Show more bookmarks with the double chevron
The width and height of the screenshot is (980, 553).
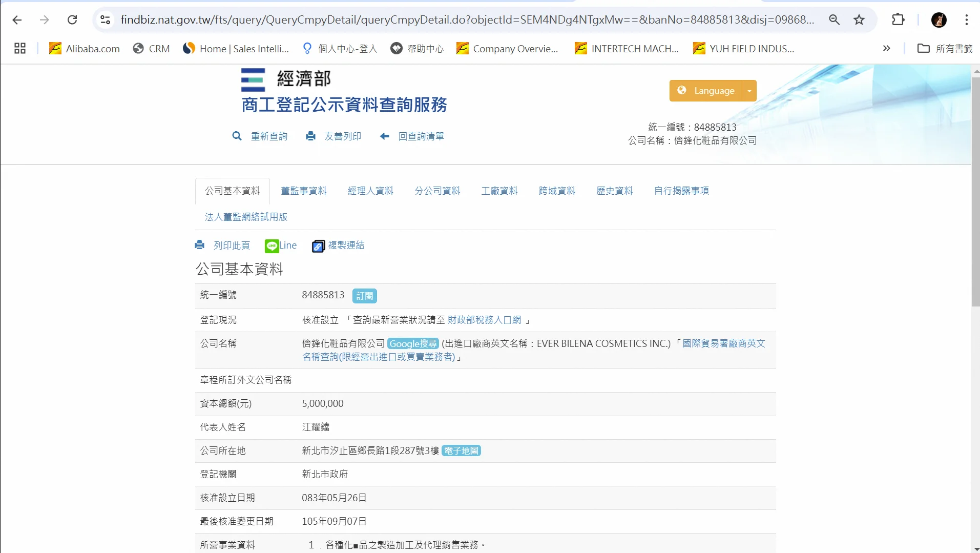886,49
